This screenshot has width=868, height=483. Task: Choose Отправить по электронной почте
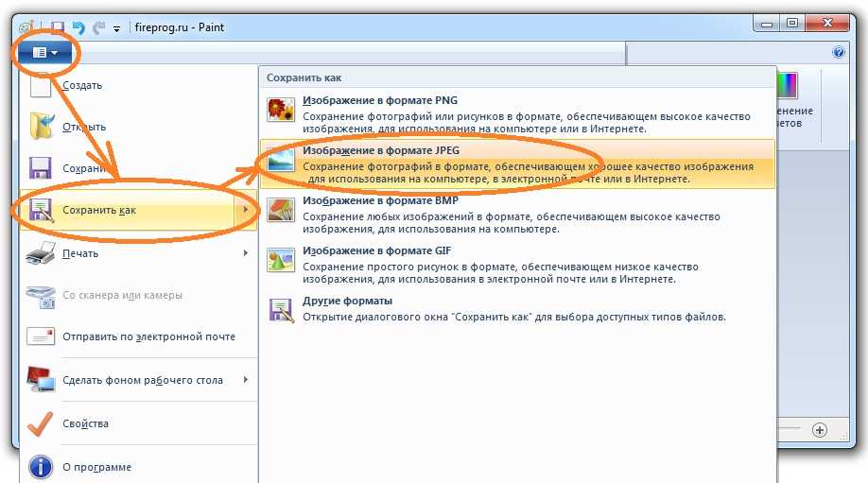[x=138, y=336]
